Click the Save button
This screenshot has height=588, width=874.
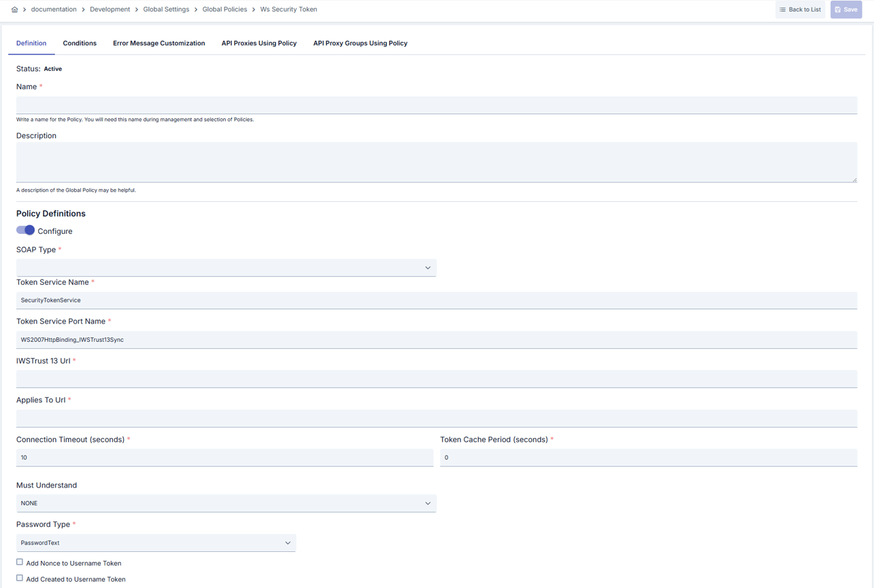coord(846,10)
